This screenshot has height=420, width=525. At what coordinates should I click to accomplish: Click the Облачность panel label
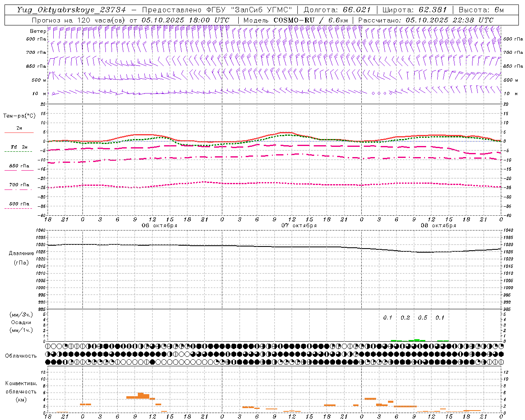[x=21, y=356]
